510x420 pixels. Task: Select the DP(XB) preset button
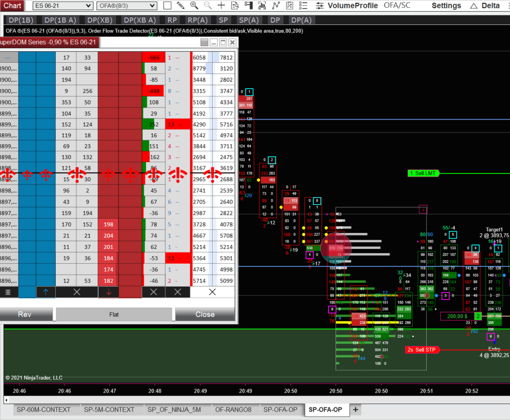tap(100, 20)
